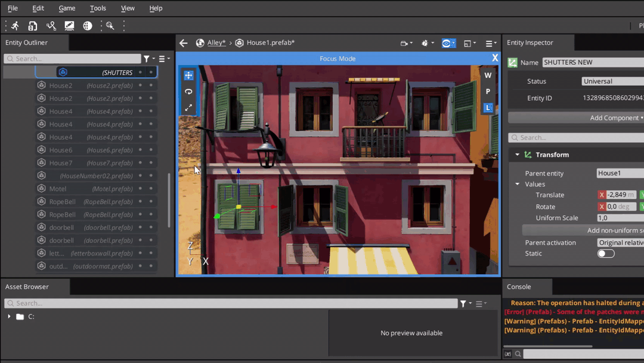This screenshot has height=363, width=644.
Task: Select House6 entity in the outliner
Action: pyautogui.click(x=61, y=150)
